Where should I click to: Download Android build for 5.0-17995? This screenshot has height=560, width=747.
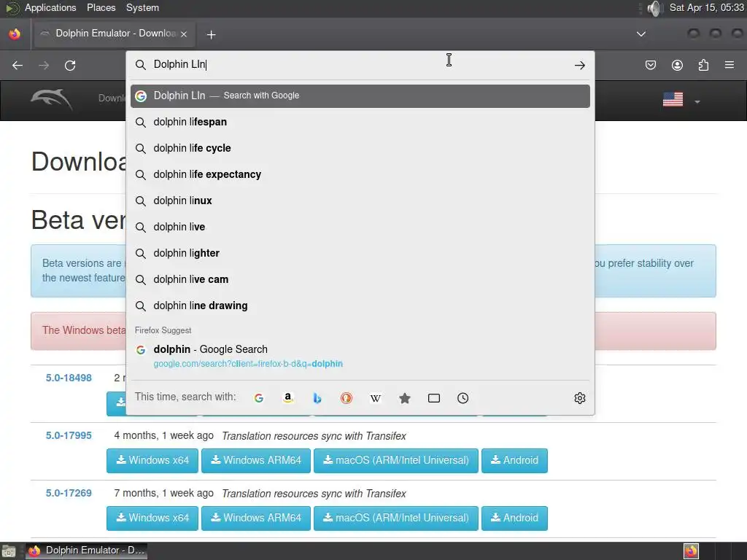click(514, 461)
